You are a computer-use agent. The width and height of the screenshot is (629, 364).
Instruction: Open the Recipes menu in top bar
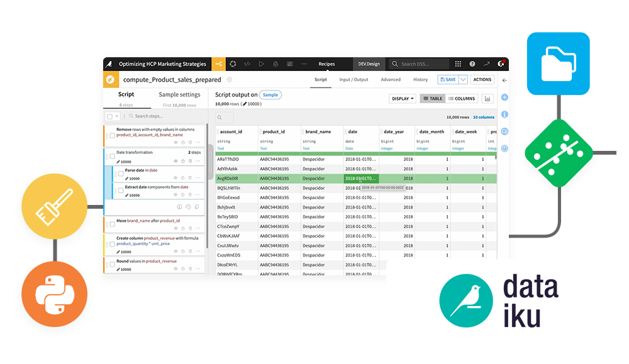point(326,64)
